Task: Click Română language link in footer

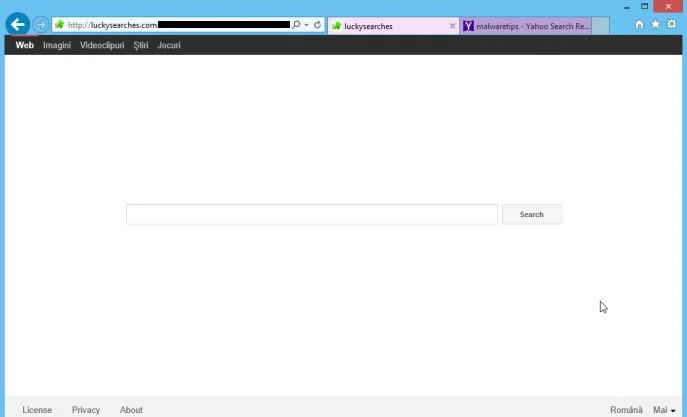Action: (x=626, y=410)
